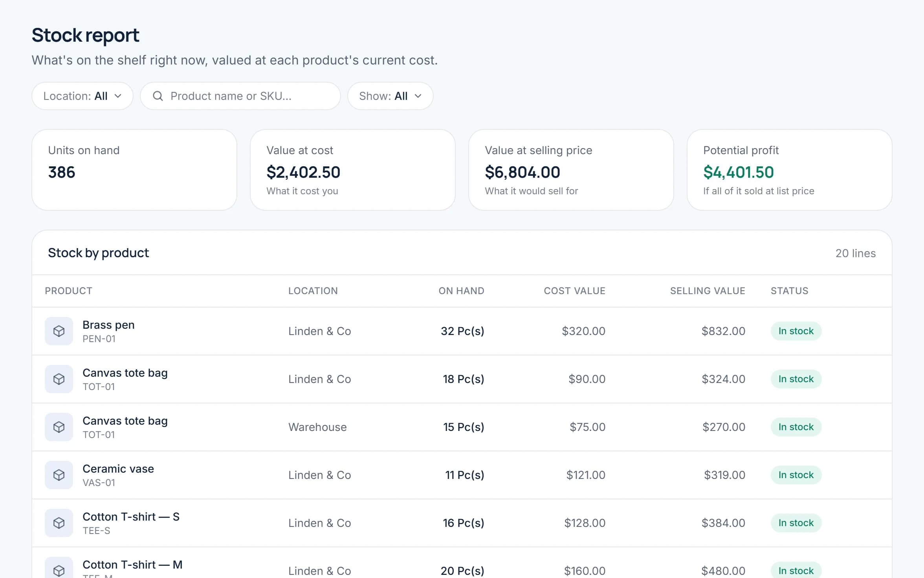The width and height of the screenshot is (924, 578).
Task: Select the Cotton T-shirt — M product name
Action: pos(132,565)
